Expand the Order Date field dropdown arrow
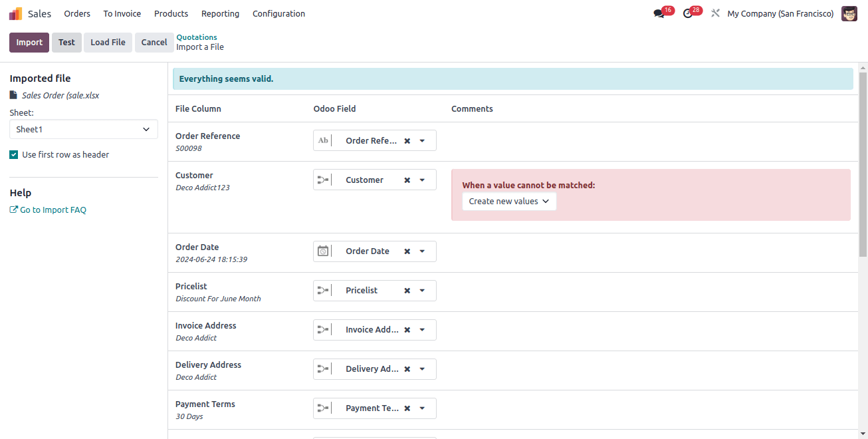Screen dimensions: 868x439 click(422, 251)
